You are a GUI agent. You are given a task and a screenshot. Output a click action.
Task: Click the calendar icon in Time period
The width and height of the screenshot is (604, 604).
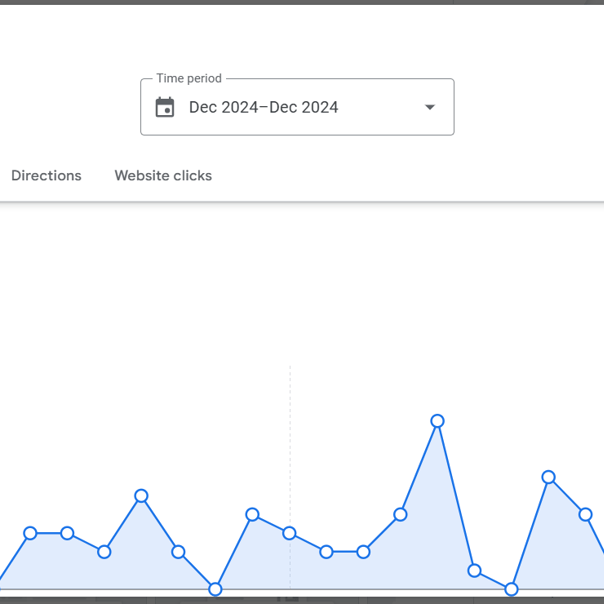pyautogui.click(x=165, y=107)
